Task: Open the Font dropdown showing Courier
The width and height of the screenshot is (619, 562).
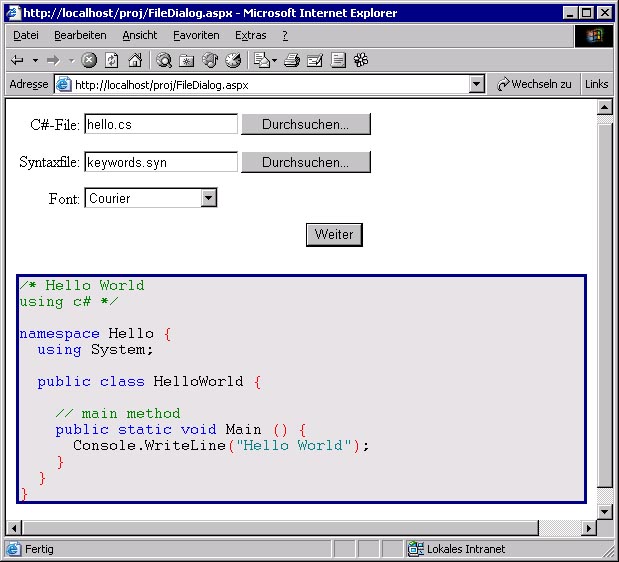Action: click(151, 198)
